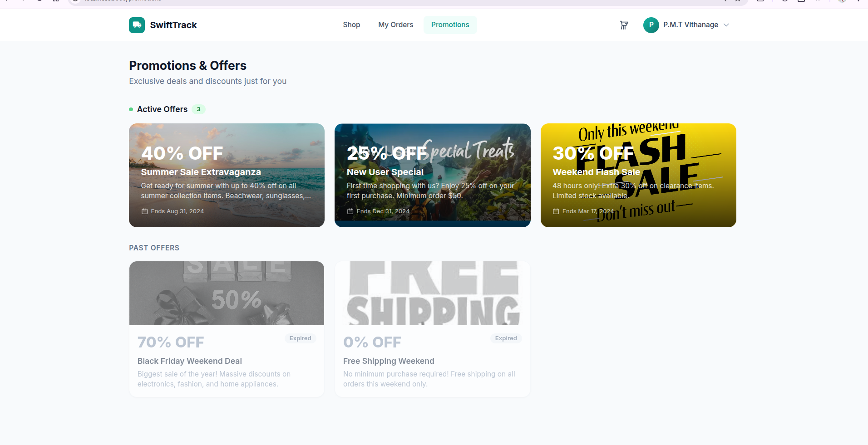Click the SwiftTrack truck logo icon

pos(137,25)
